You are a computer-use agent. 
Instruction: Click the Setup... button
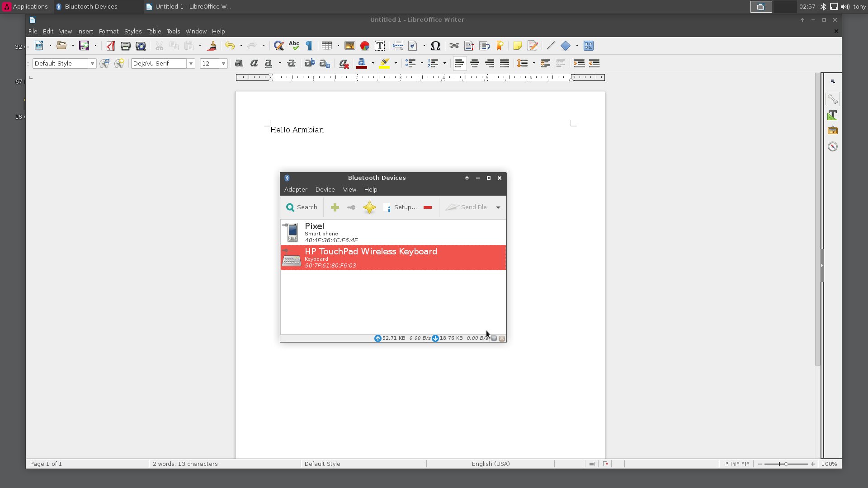point(400,207)
